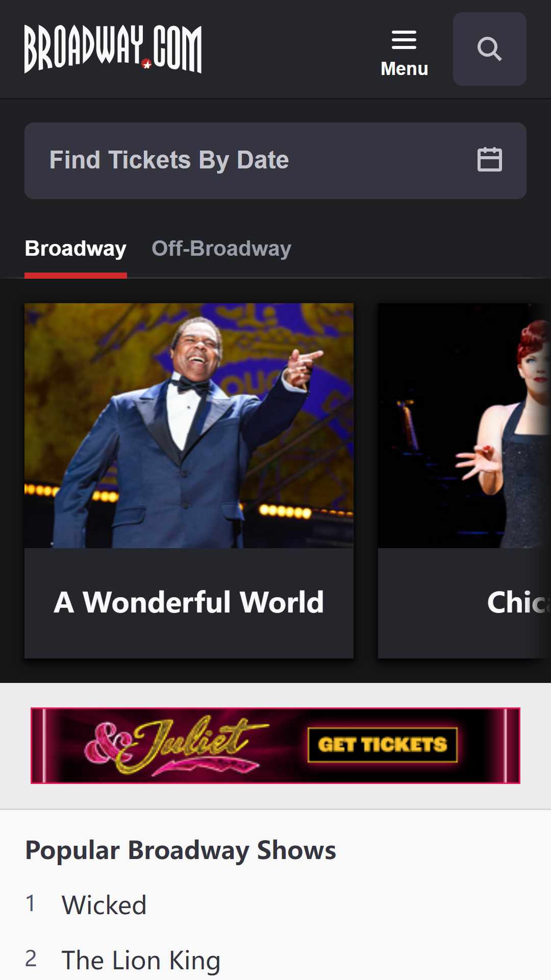Click the Broadway.com logo
Image resolution: width=551 pixels, height=980 pixels.
click(x=113, y=49)
